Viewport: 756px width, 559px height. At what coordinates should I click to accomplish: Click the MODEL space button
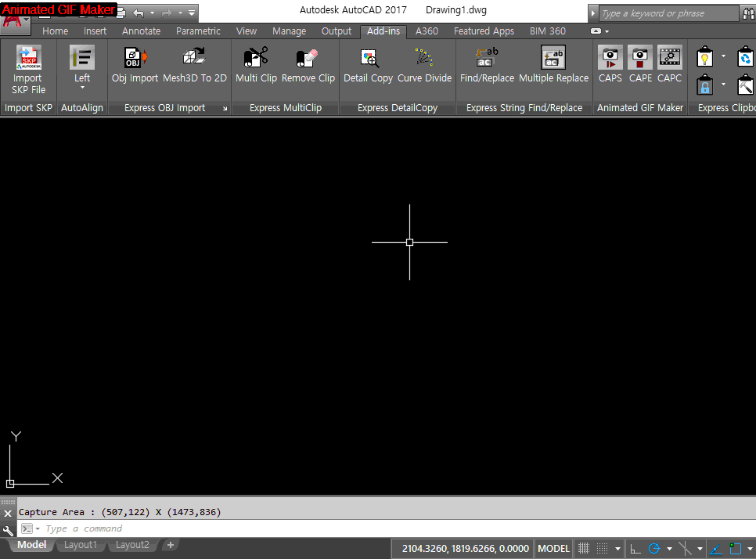554,549
